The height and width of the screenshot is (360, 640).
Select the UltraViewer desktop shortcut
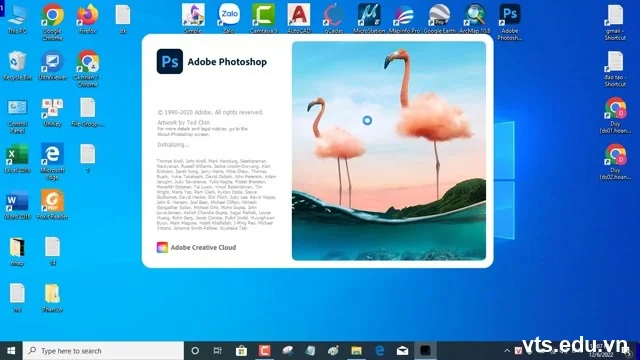pos(52,65)
